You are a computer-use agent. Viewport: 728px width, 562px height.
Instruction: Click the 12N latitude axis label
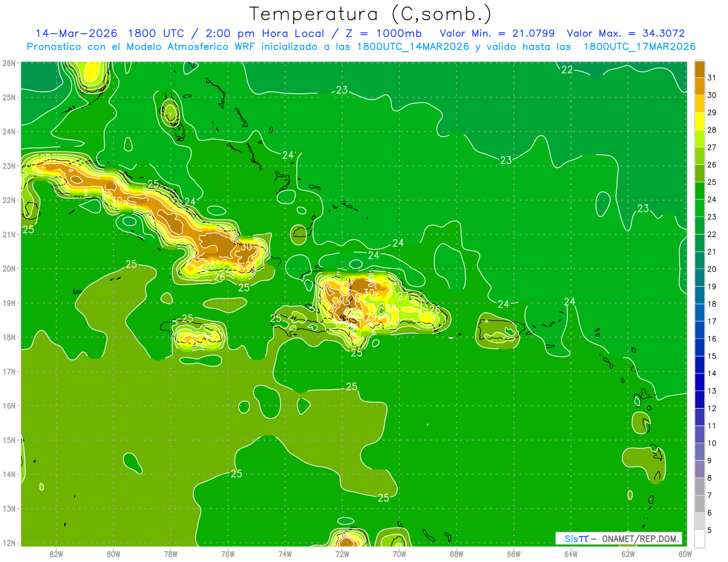pos(10,543)
